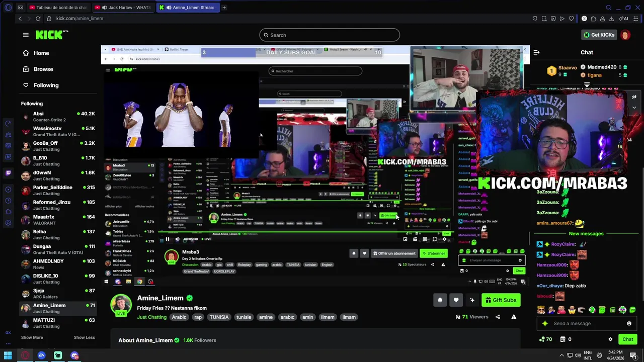Click the Arabic tag under stream title
Image resolution: width=644 pixels, height=362 pixels.
[179, 317]
